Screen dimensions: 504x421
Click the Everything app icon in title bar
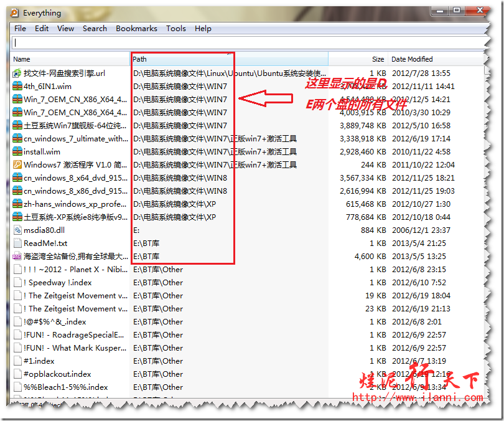[x=14, y=13]
